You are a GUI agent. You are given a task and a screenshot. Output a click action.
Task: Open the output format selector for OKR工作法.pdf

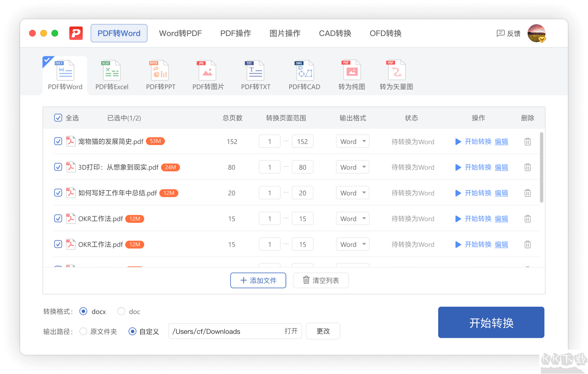pyautogui.click(x=352, y=218)
